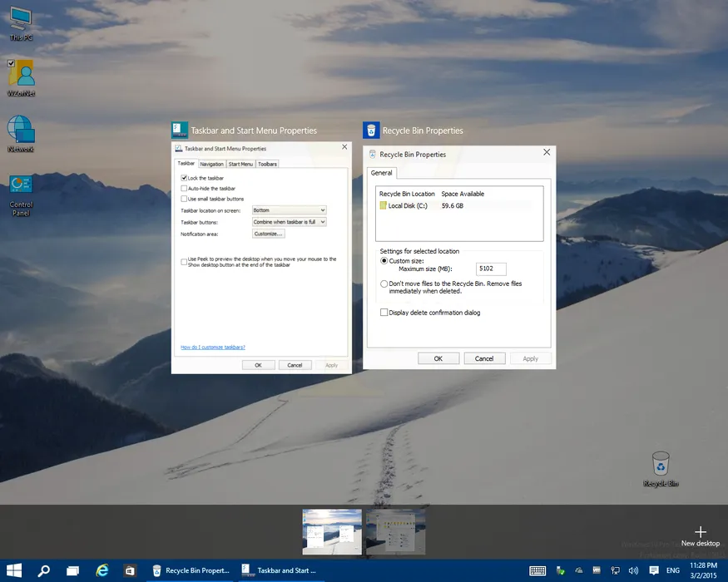Click the How do I customize taskbars link
Viewport: 728px width, 582px height.
point(213,347)
